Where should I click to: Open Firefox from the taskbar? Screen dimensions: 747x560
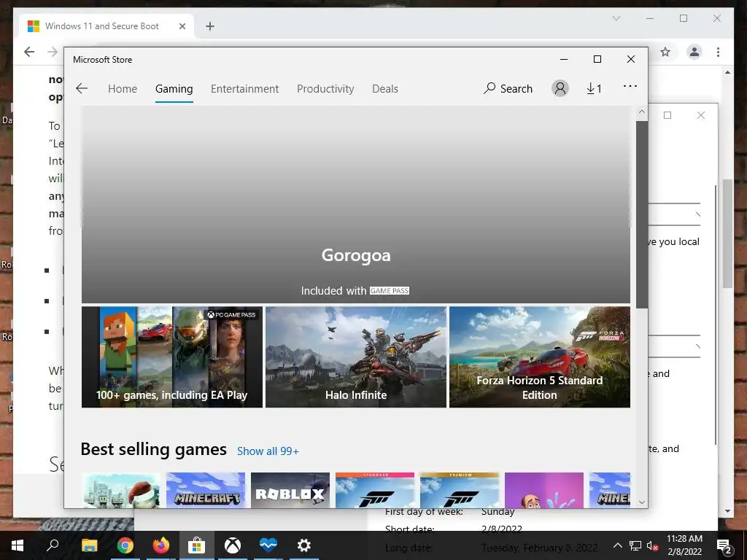(160, 545)
